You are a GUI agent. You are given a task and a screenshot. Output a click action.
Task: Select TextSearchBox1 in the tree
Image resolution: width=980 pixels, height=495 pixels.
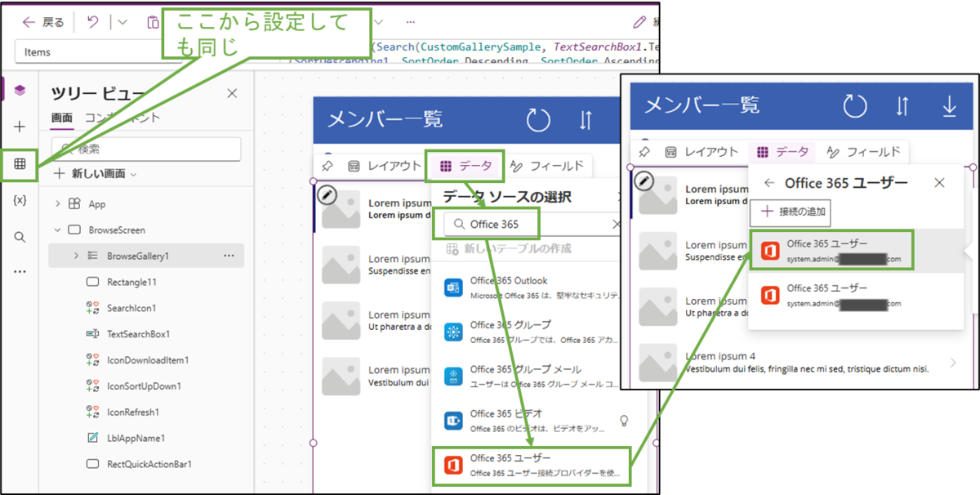tap(138, 334)
